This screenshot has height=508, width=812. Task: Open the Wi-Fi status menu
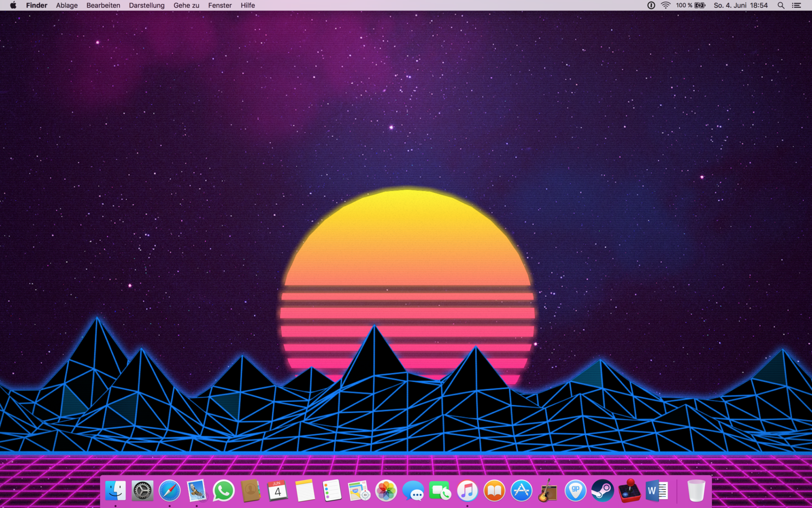tap(666, 5)
